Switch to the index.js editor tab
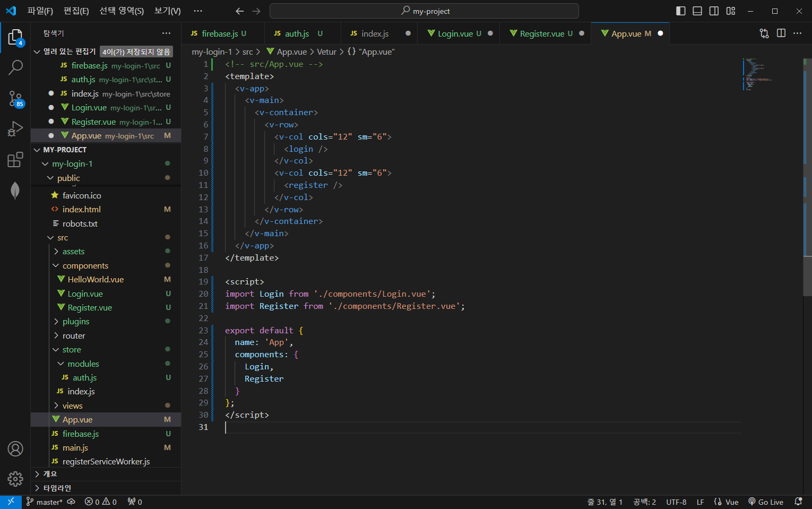 click(x=379, y=33)
